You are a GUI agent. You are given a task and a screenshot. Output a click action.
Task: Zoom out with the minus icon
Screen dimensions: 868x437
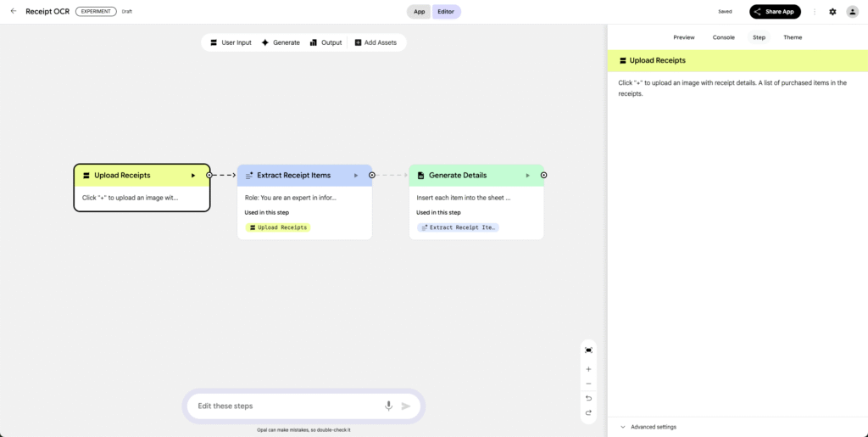588,384
